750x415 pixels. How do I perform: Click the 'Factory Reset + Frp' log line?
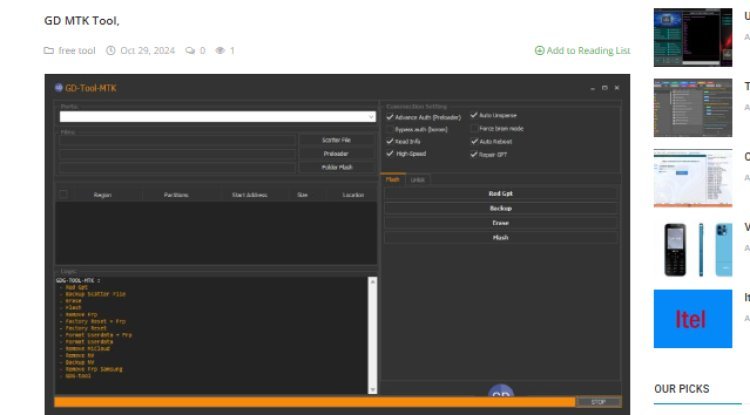(95, 321)
